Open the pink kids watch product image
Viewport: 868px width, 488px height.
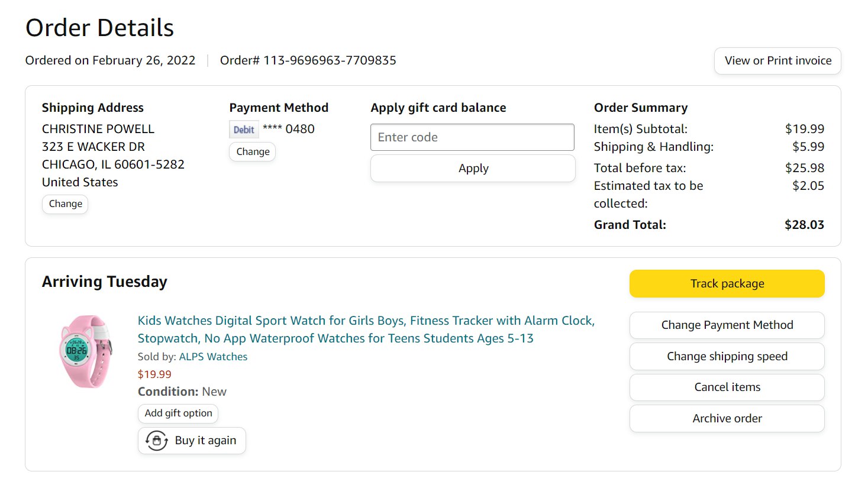(x=86, y=352)
